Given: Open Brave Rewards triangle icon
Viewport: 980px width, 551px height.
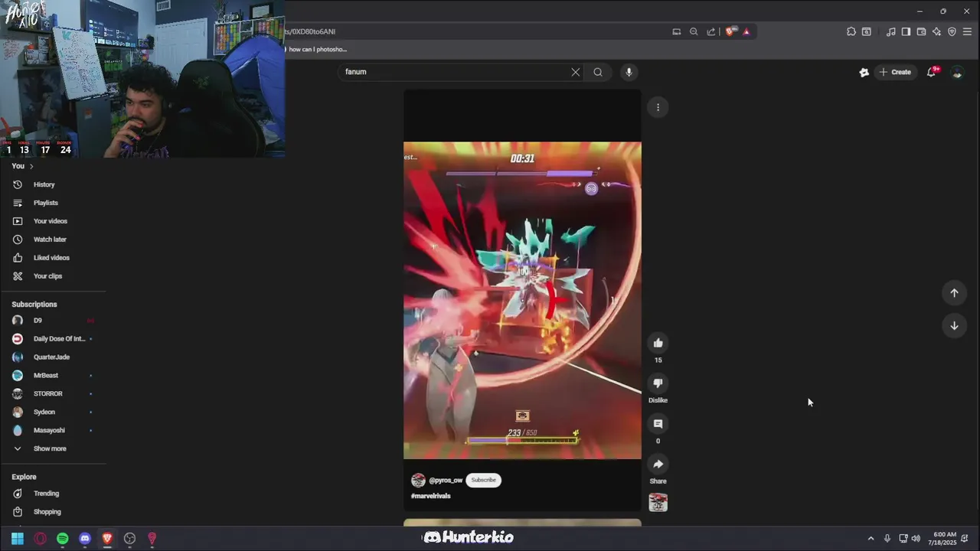Looking at the screenshot, I should (x=746, y=31).
